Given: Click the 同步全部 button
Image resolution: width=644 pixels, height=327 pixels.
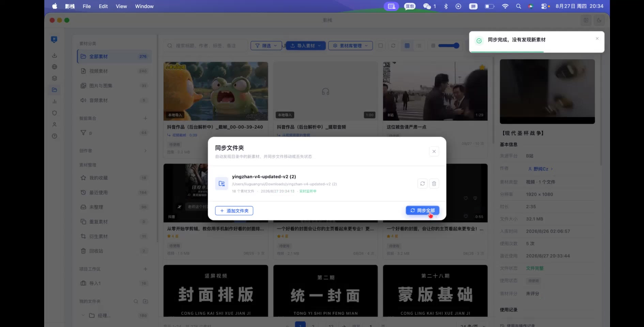Looking at the screenshot, I should click(x=423, y=211).
